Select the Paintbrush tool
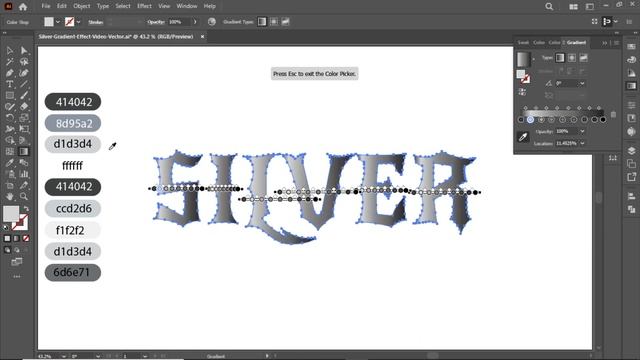 (x=24, y=96)
